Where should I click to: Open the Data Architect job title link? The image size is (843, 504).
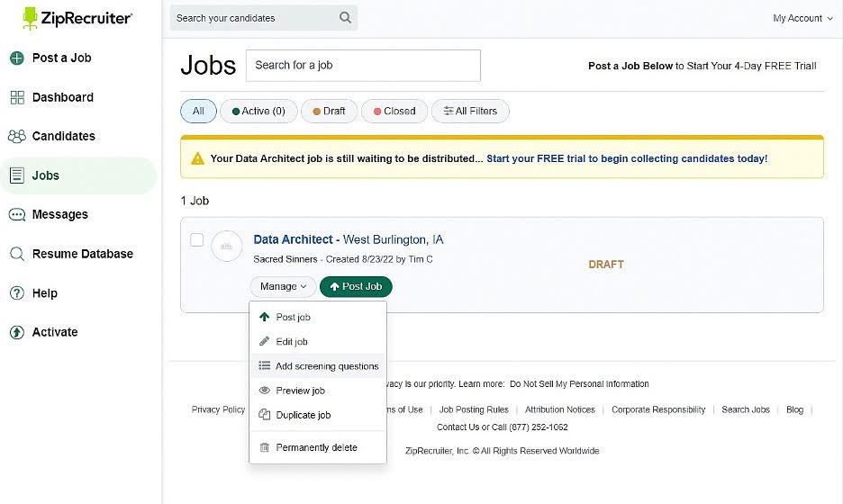(293, 239)
